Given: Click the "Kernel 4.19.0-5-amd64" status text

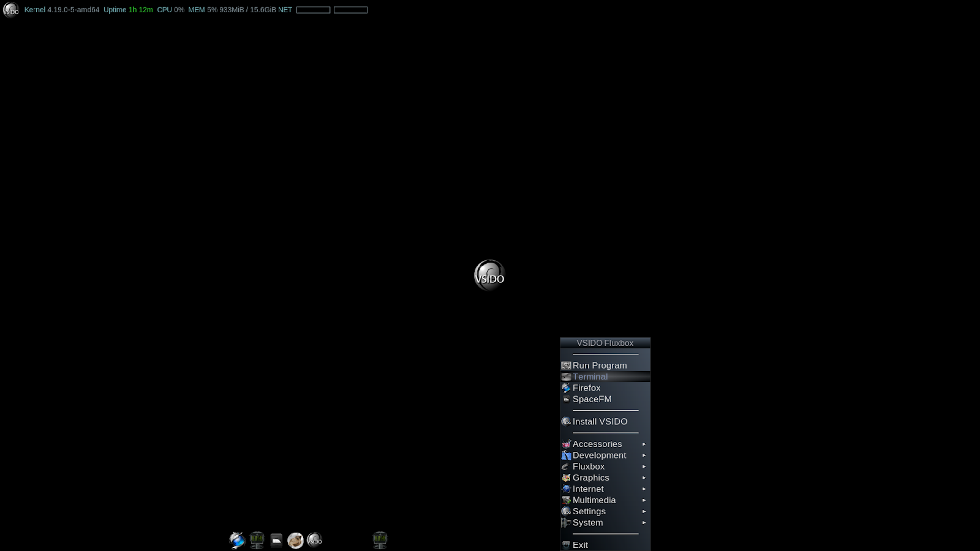Looking at the screenshot, I should click(62, 10).
